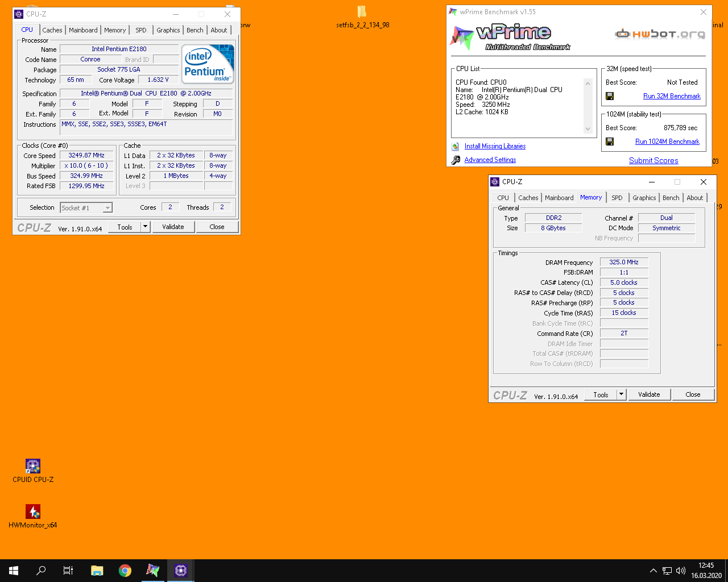Select the Caches tab in CPU window
This screenshot has height=582, width=728.
[x=52, y=30]
